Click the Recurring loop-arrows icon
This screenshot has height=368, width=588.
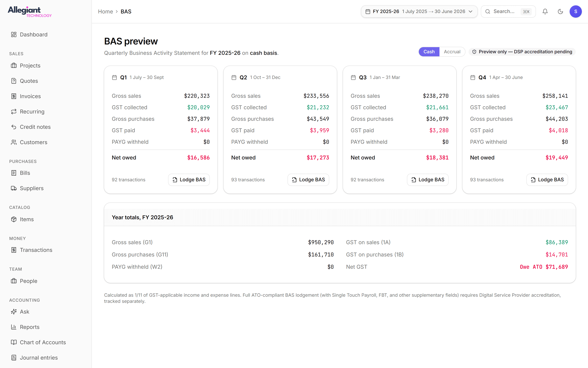pos(14,112)
